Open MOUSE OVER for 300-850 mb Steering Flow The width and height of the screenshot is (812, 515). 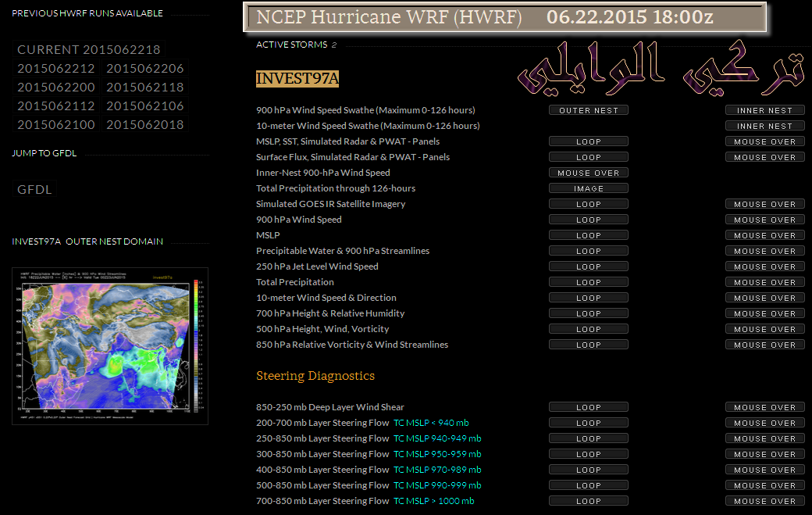[765, 454]
